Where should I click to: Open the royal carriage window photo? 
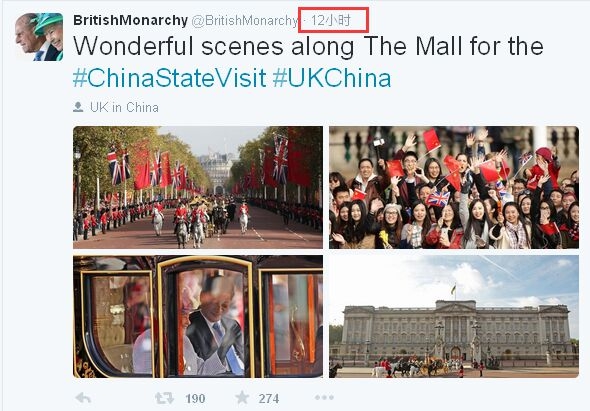198,317
